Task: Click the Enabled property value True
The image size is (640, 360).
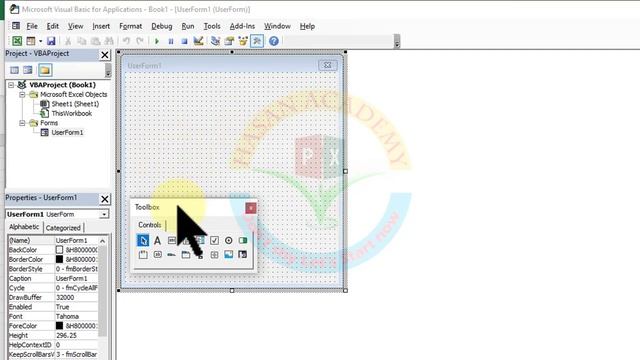Action: pyautogui.click(x=77, y=307)
